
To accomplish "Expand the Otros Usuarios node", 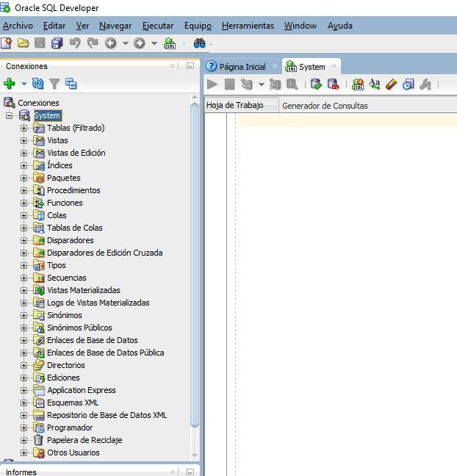I will click(x=24, y=452).
